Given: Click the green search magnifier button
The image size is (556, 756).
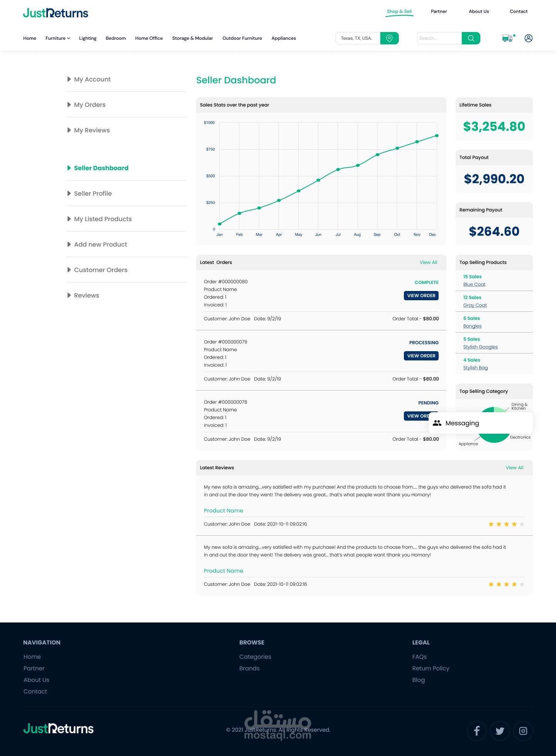Looking at the screenshot, I should [471, 38].
